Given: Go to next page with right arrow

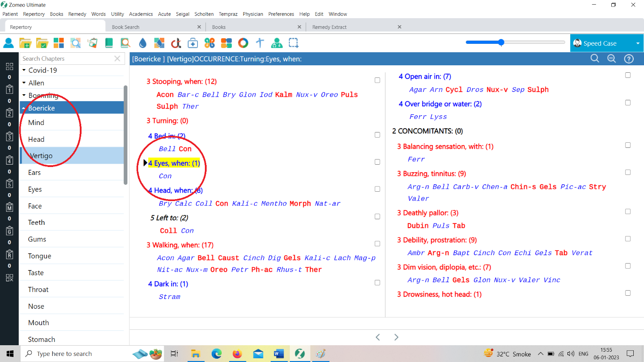Looking at the screenshot, I should pos(396,337).
